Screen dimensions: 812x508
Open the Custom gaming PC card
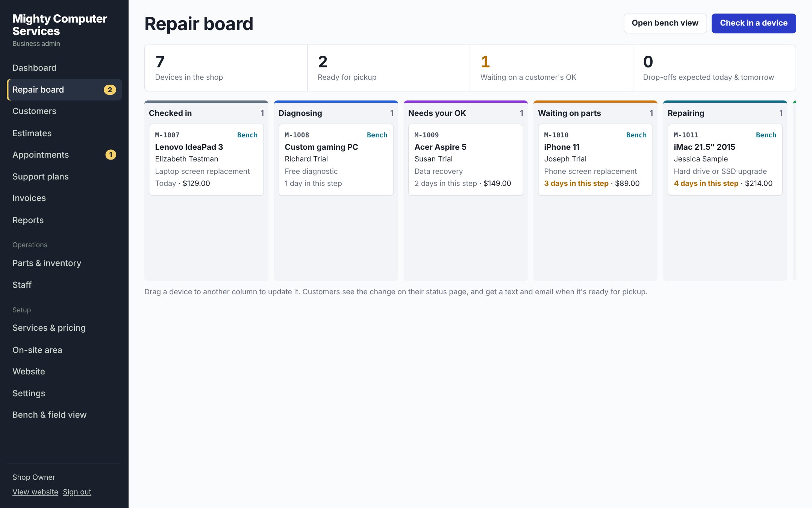click(336, 160)
